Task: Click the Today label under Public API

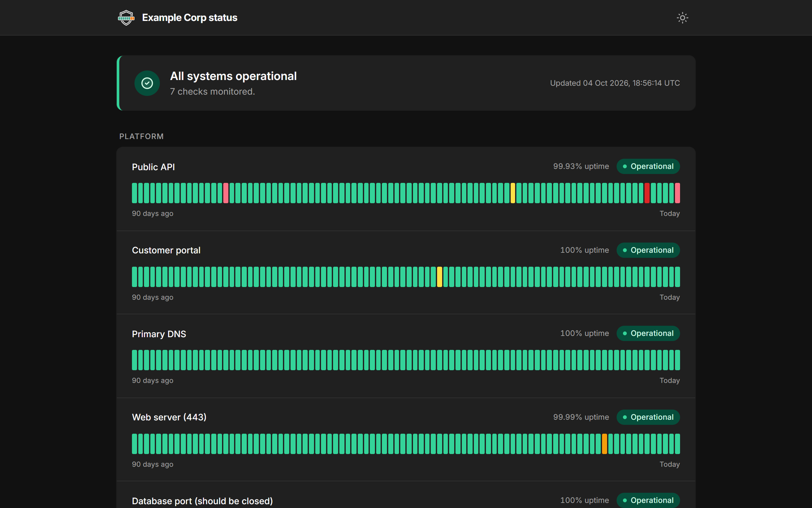Action: pos(669,213)
